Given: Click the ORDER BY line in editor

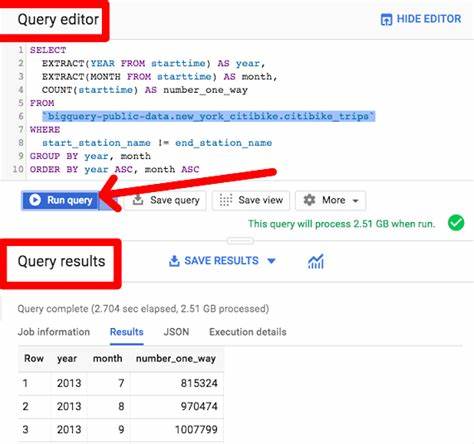Looking at the screenshot, I should (115, 170).
